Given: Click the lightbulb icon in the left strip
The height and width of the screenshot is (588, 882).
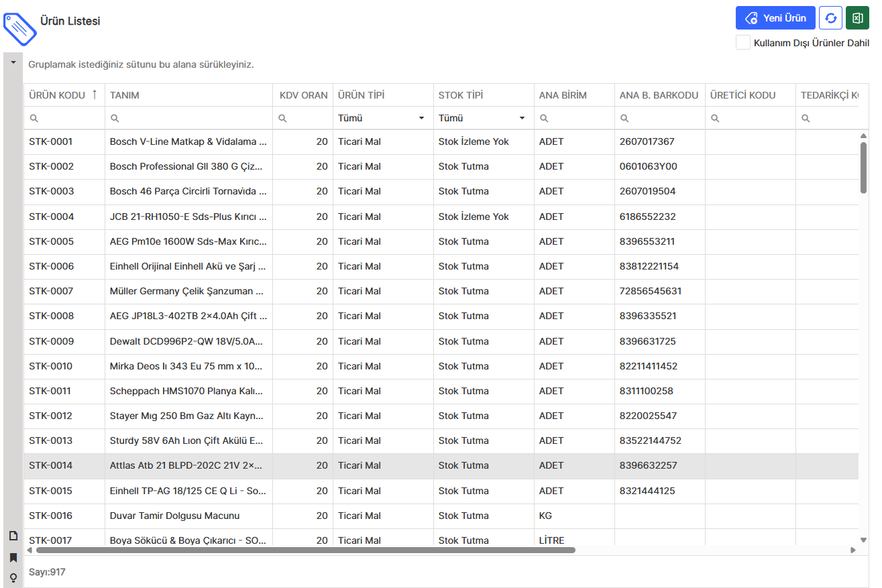Looking at the screenshot, I should [x=13, y=577].
